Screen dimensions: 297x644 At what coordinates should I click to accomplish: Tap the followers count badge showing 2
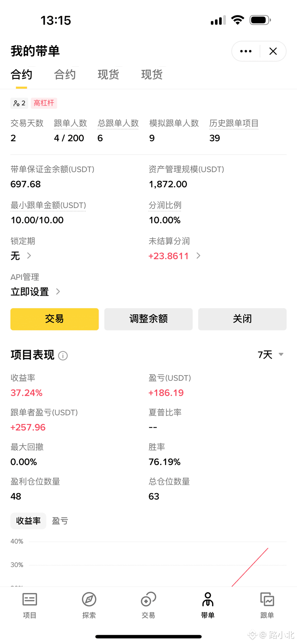coord(19,103)
